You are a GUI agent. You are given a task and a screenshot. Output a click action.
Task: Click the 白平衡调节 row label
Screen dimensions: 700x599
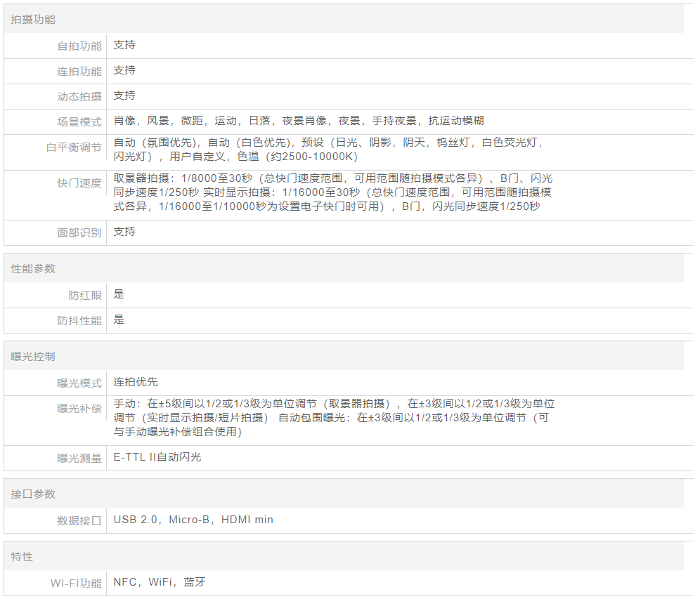click(73, 148)
